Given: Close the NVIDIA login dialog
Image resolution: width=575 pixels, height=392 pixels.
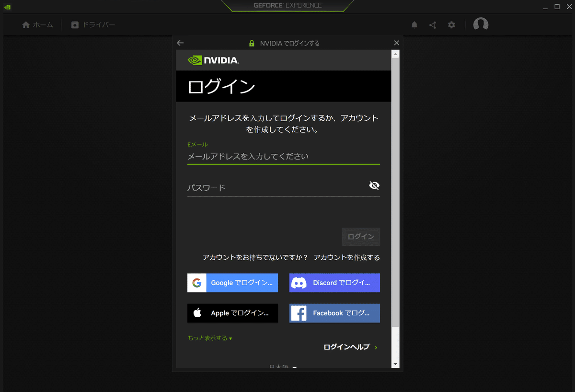Looking at the screenshot, I should pos(396,43).
